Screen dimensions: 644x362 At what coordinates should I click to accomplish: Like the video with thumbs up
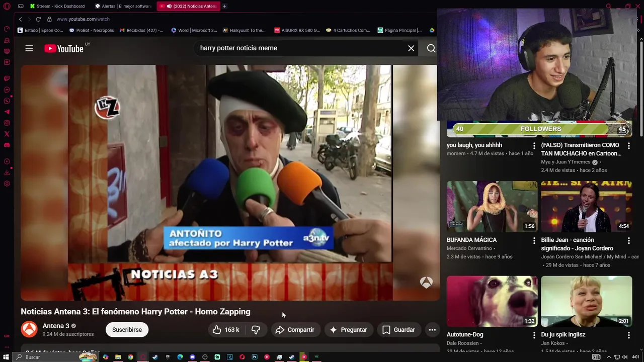(225, 330)
